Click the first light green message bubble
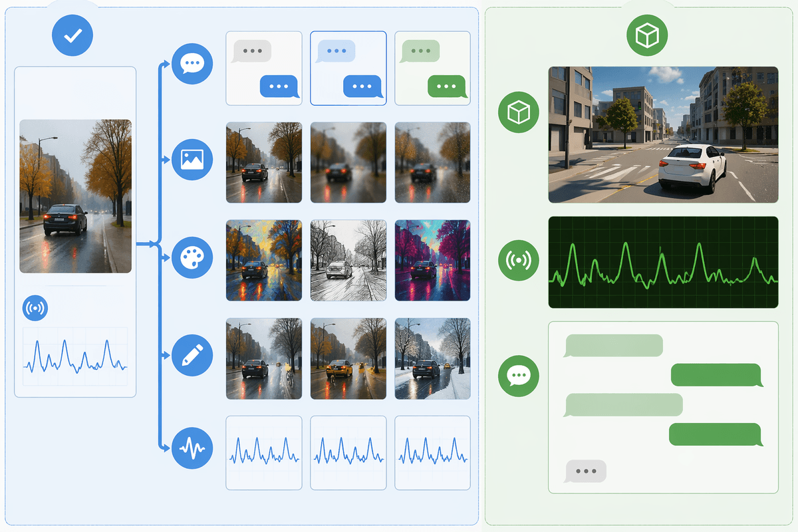Screen dimensions: 798x532 613,346
